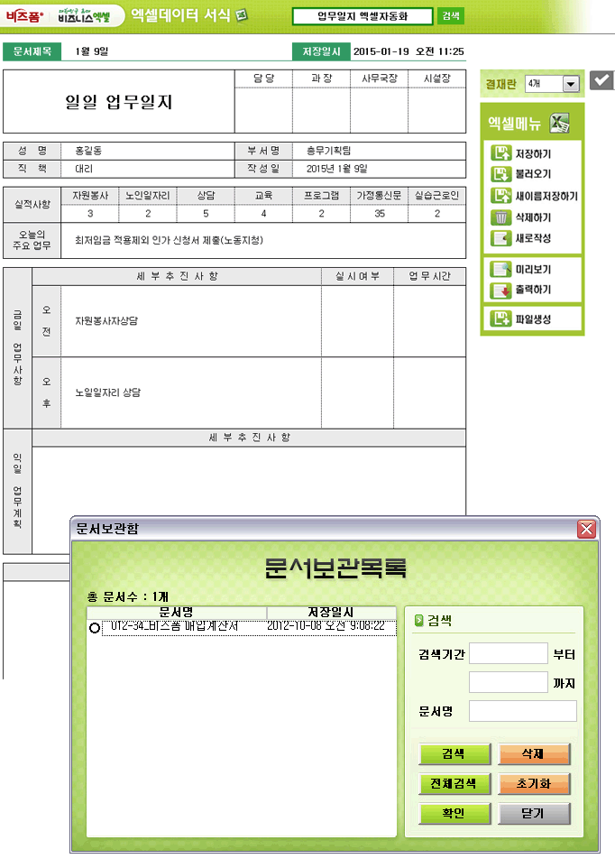Click the 자원봉사 value 3

[90, 213]
